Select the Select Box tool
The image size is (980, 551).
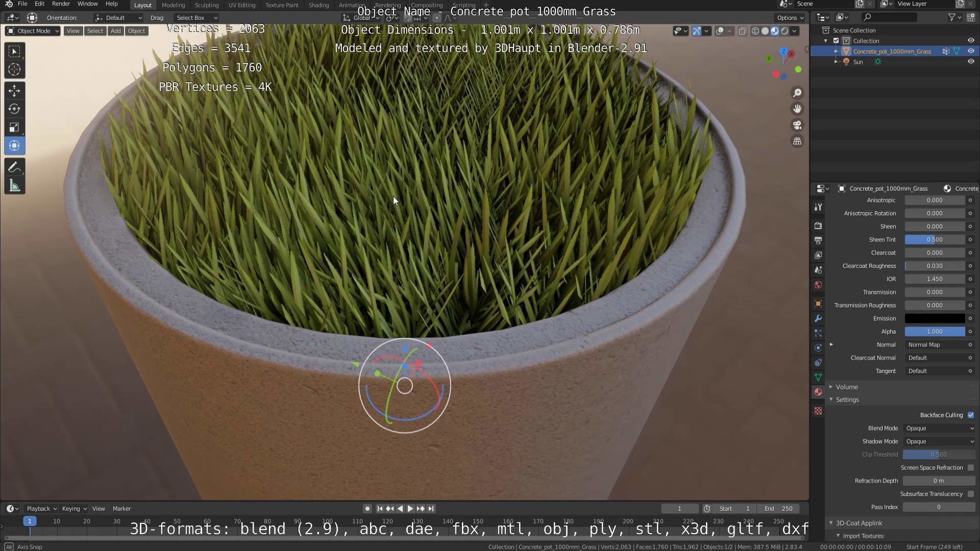[14, 52]
